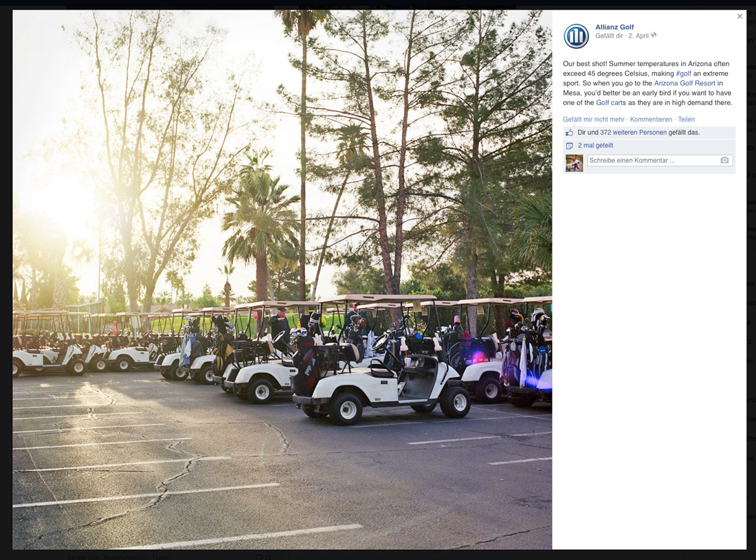The image size is (756, 560).
Task: Toggle 'Gefällt mir nicht mehr' unlike
Action: 594,120
